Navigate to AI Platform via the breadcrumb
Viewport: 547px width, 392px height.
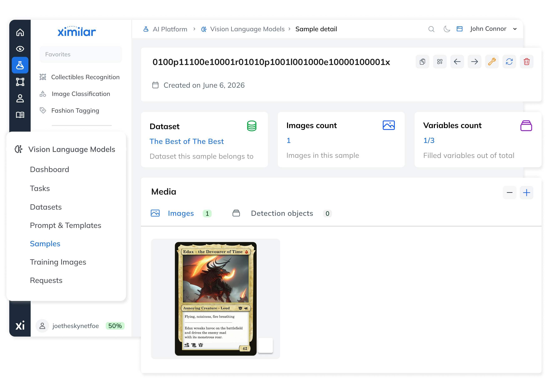tap(170, 29)
